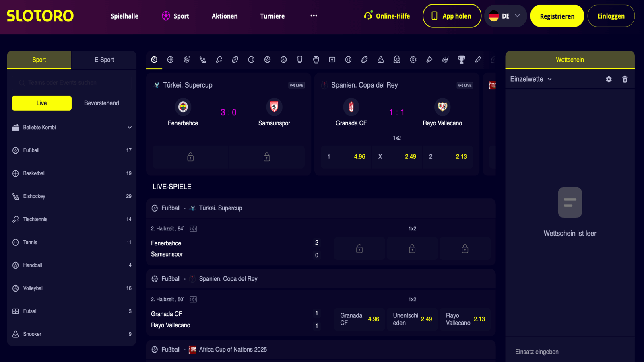
Task: Click the Registrieren button
Action: [557, 16]
